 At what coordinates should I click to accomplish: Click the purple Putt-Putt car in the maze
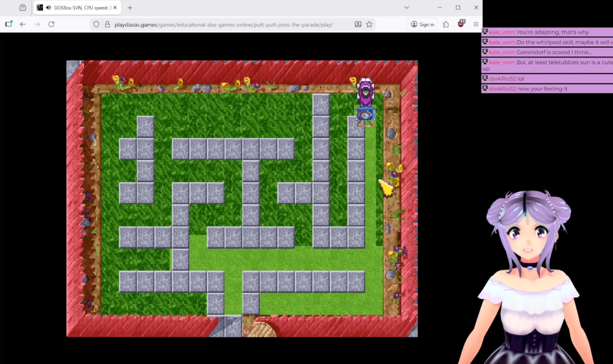(x=366, y=91)
